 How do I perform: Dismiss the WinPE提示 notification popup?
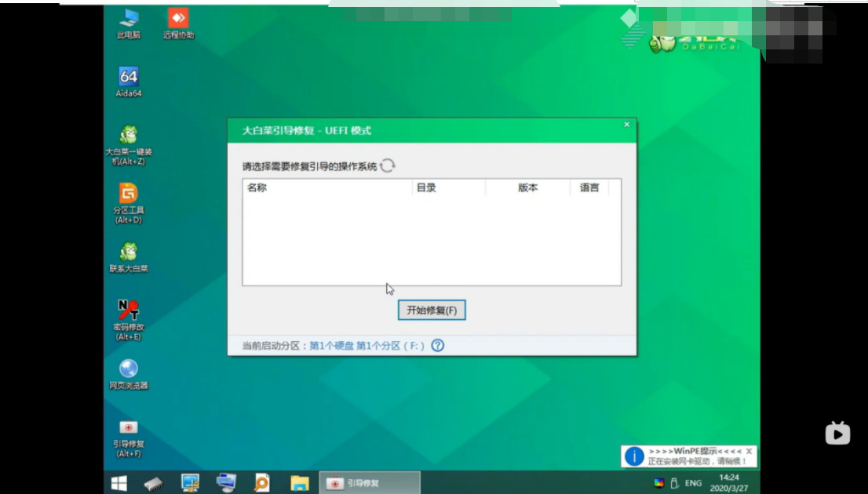(x=749, y=452)
